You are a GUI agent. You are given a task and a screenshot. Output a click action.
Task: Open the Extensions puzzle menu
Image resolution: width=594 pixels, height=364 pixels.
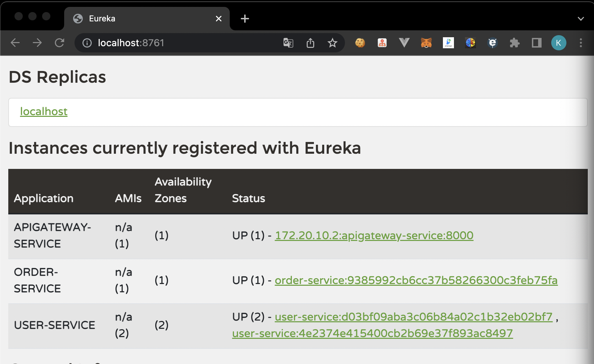point(515,43)
